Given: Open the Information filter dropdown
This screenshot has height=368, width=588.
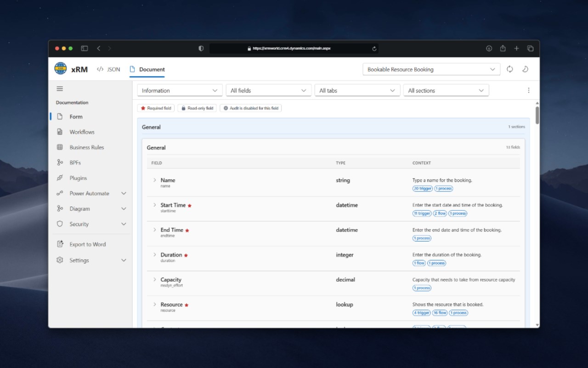Looking at the screenshot, I should (x=180, y=91).
